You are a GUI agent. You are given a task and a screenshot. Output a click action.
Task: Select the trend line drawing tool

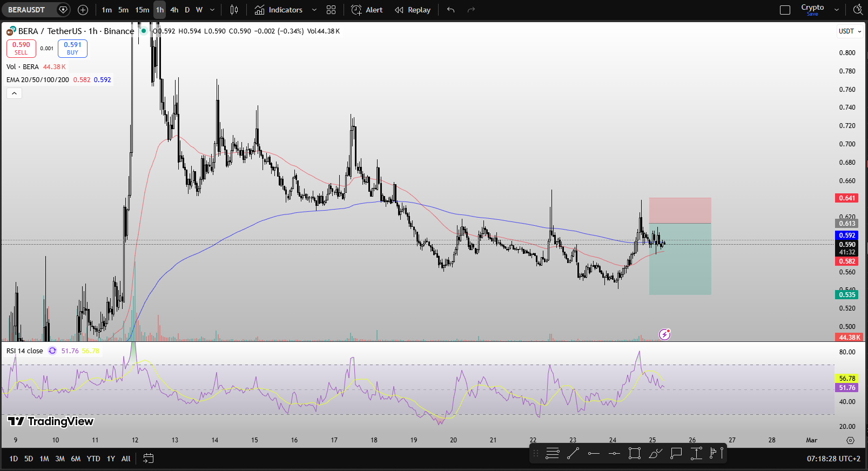click(x=573, y=454)
